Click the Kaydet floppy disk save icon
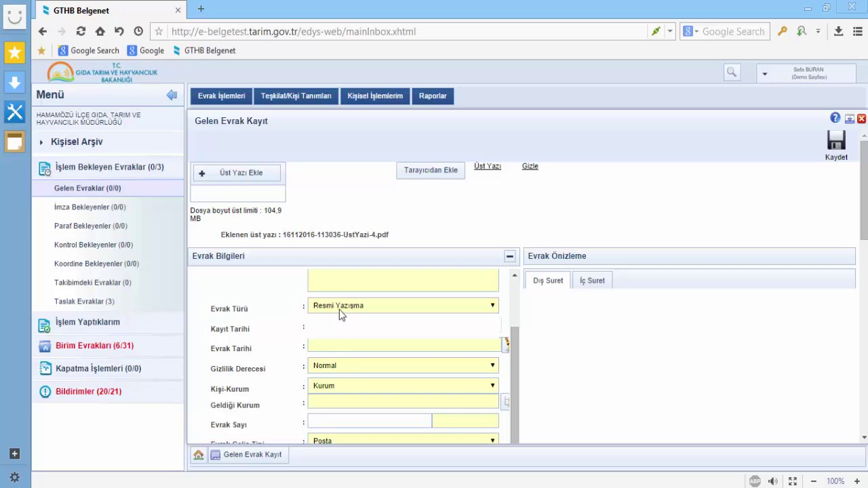 (836, 140)
